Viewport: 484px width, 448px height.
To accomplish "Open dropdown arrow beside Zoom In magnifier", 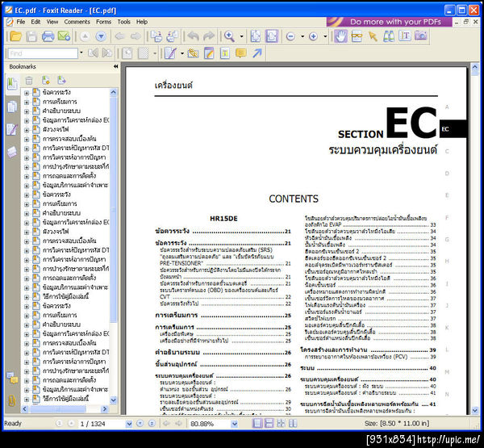I will click(242, 36).
